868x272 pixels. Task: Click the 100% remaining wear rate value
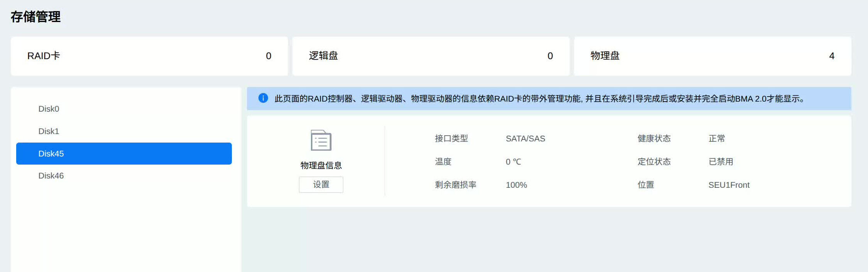pyautogui.click(x=516, y=185)
